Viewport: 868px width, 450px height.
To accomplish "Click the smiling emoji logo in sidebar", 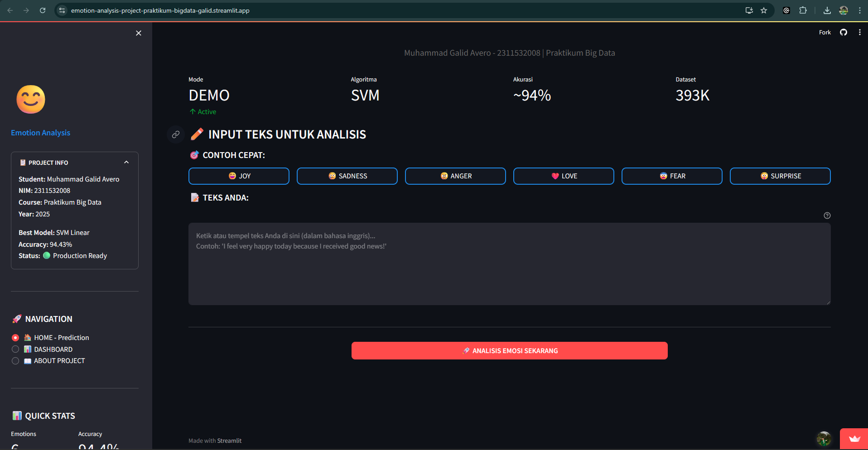I will coord(31,99).
